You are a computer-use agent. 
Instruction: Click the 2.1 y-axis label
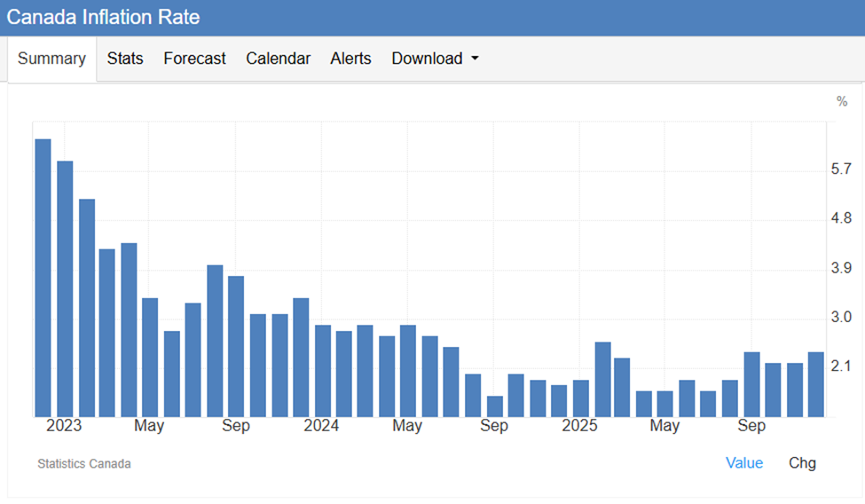pos(841,366)
